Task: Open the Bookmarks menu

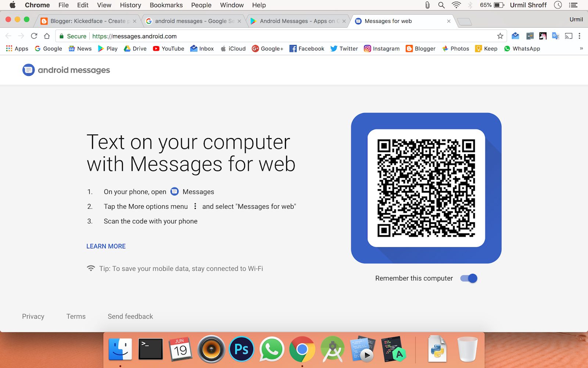Action: point(166,5)
